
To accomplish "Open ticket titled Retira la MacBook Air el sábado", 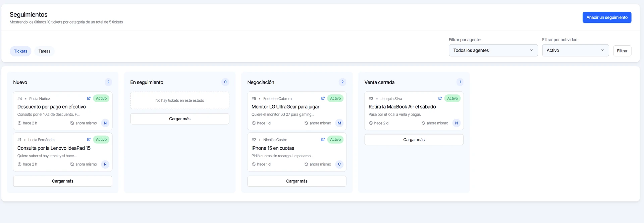I will 402,107.
